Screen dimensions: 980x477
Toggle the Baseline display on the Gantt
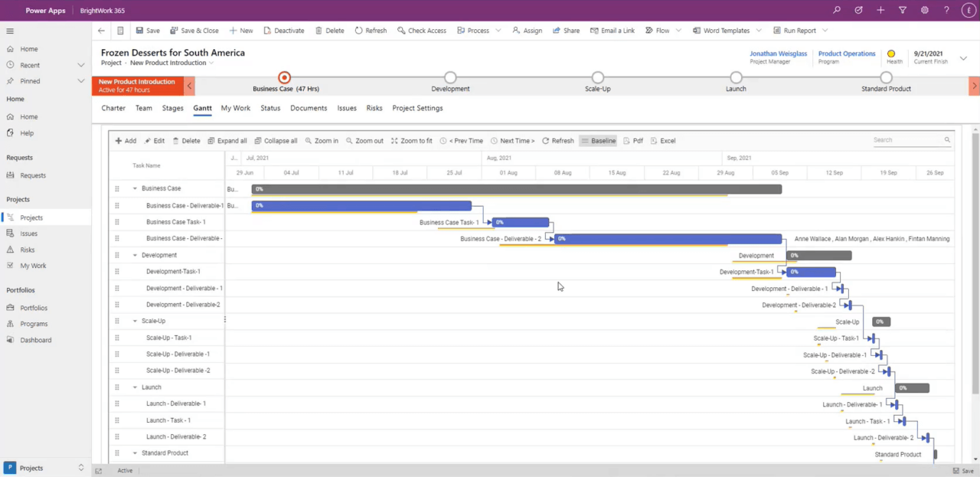[598, 140]
